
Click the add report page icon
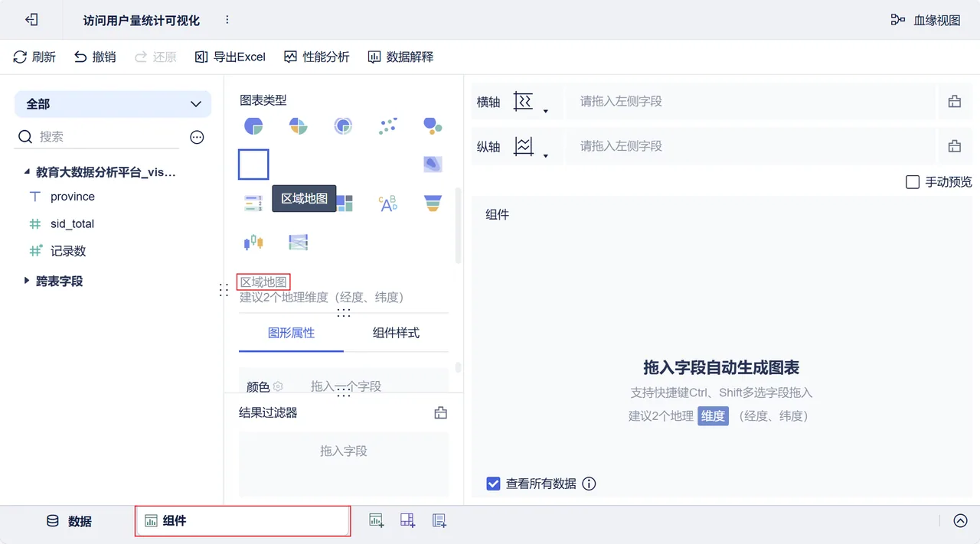pyautogui.click(x=439, y=520)
